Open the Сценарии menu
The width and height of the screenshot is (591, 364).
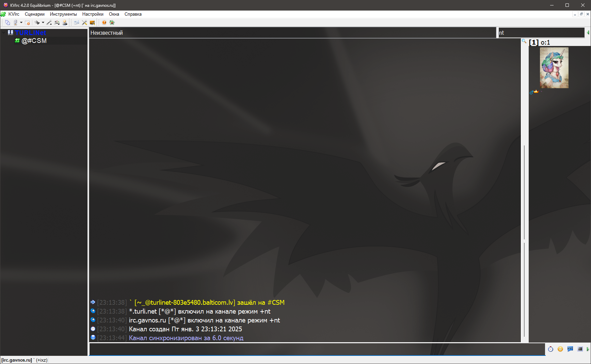(34, 14)
